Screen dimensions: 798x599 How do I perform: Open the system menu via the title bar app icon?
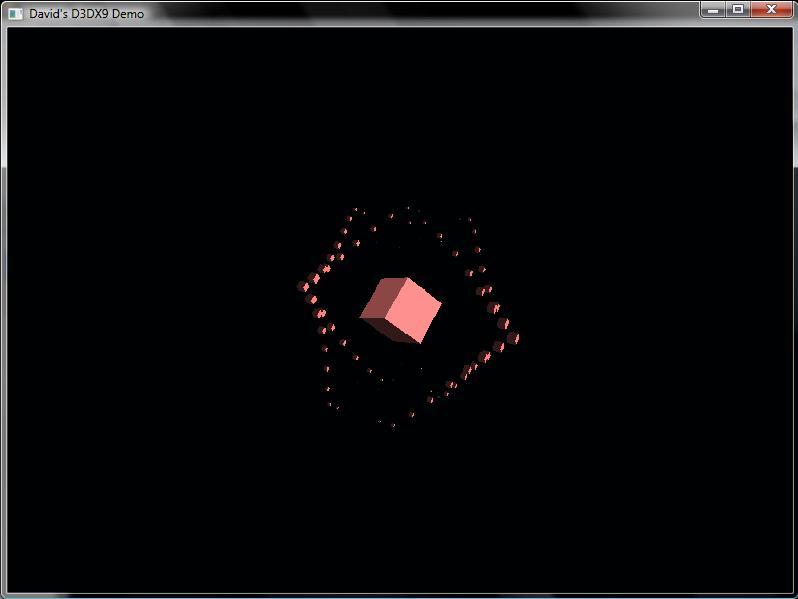coord(15,13)
